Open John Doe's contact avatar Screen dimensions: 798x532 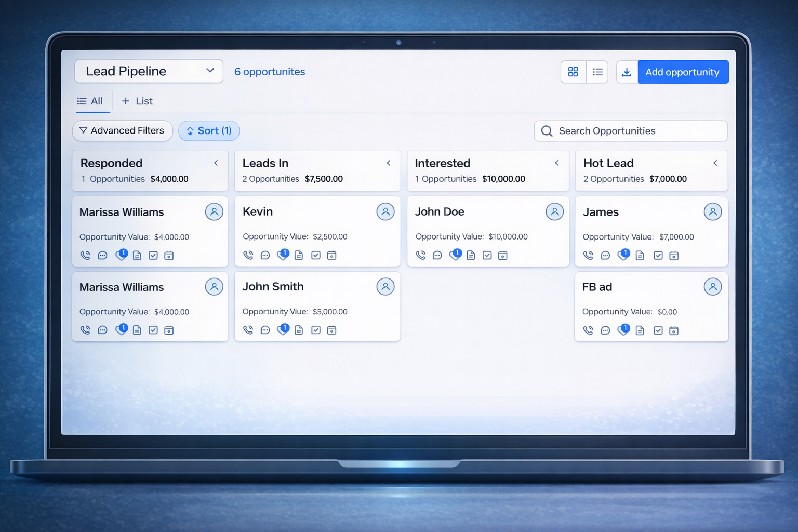[x=554, y=211]
